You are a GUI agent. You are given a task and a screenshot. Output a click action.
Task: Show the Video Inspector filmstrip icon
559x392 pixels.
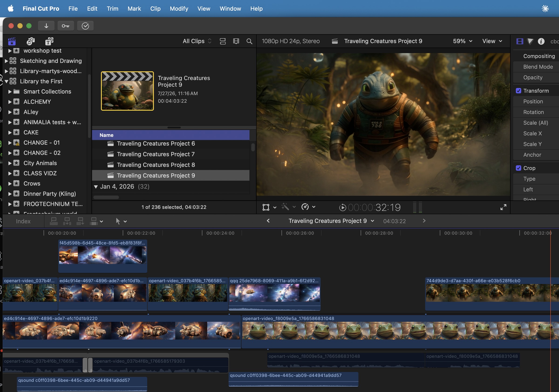point(520,41)
